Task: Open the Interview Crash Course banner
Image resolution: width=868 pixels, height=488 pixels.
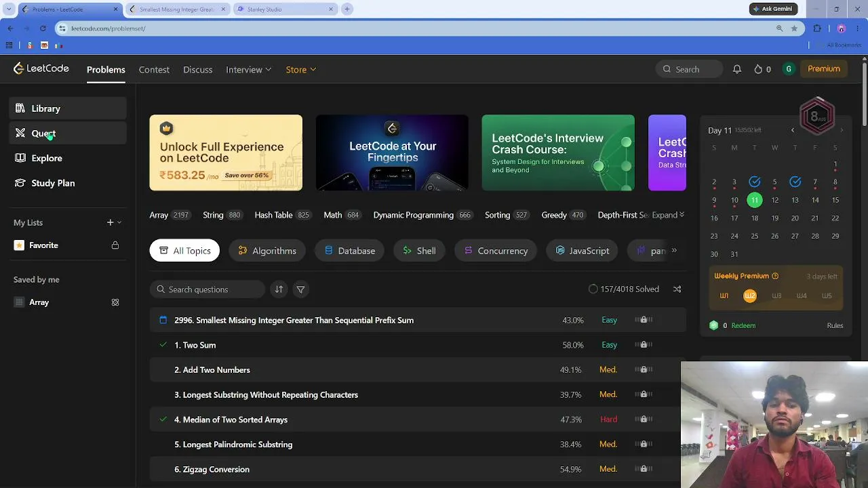Action: click(558, 152)
